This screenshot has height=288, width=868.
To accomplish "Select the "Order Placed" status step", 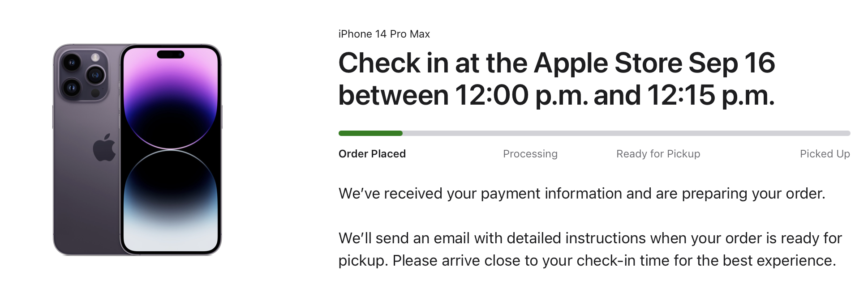I will click(372, 154).
